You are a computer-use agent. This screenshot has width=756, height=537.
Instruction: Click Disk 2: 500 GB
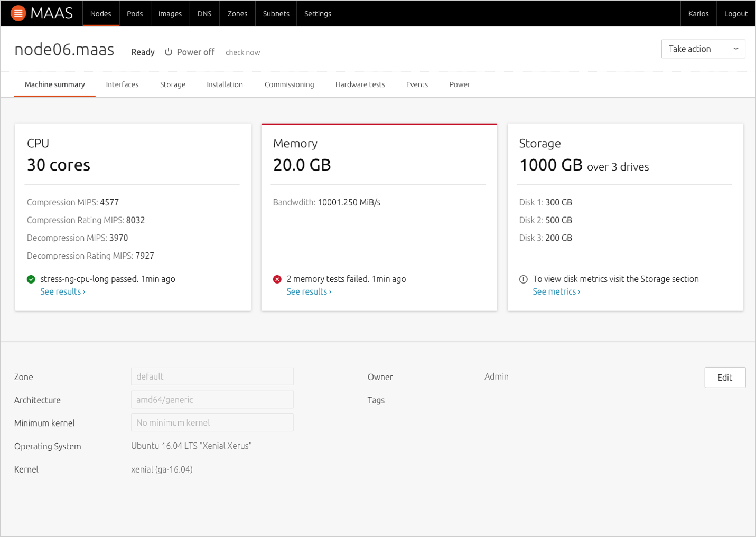click(x=546, y=220)
